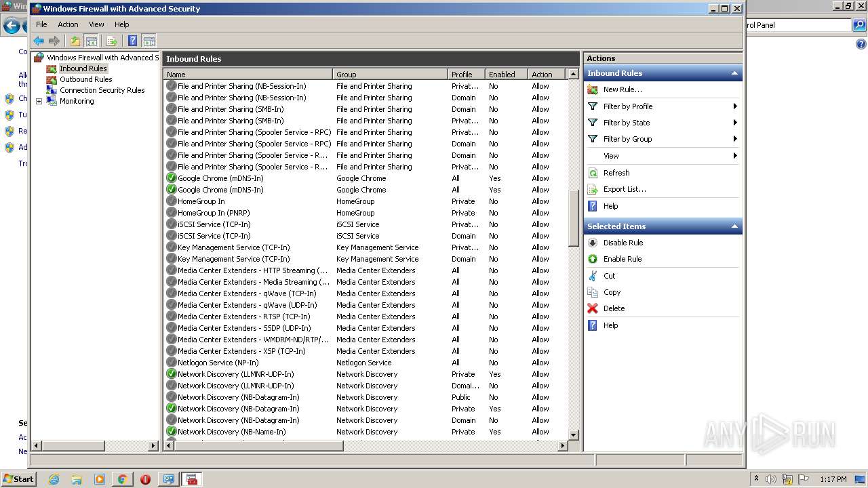Select the HomeGroup In rule icon
868x488 pixels.
coord(171,201)
